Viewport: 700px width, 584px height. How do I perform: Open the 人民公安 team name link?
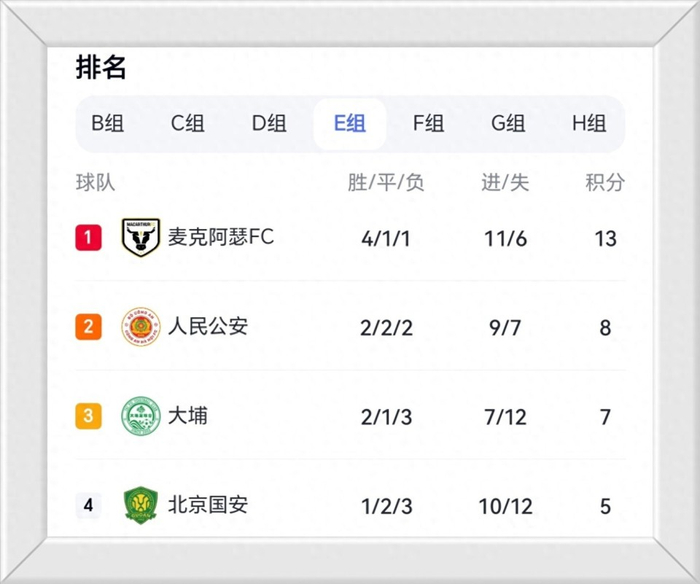point(208,326)
